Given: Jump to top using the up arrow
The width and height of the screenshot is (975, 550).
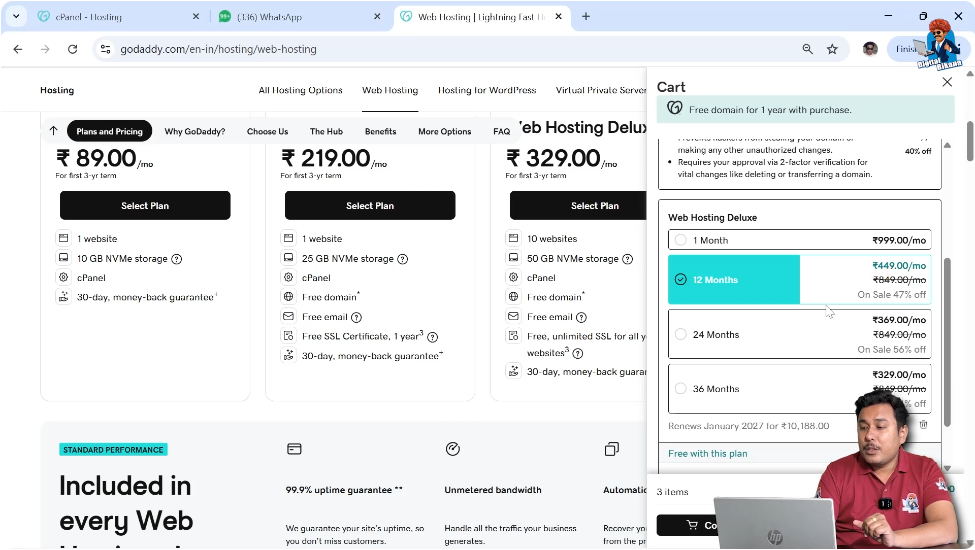Looking at the screenshot, I should point(53,131).
